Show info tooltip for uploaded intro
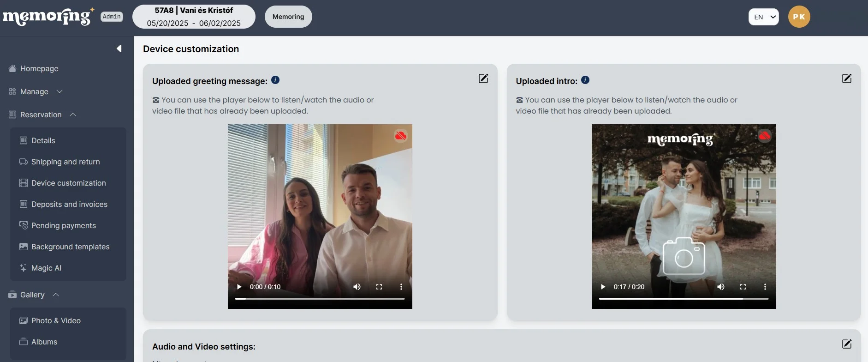868x362 pixels. click(x=585, y=80)
